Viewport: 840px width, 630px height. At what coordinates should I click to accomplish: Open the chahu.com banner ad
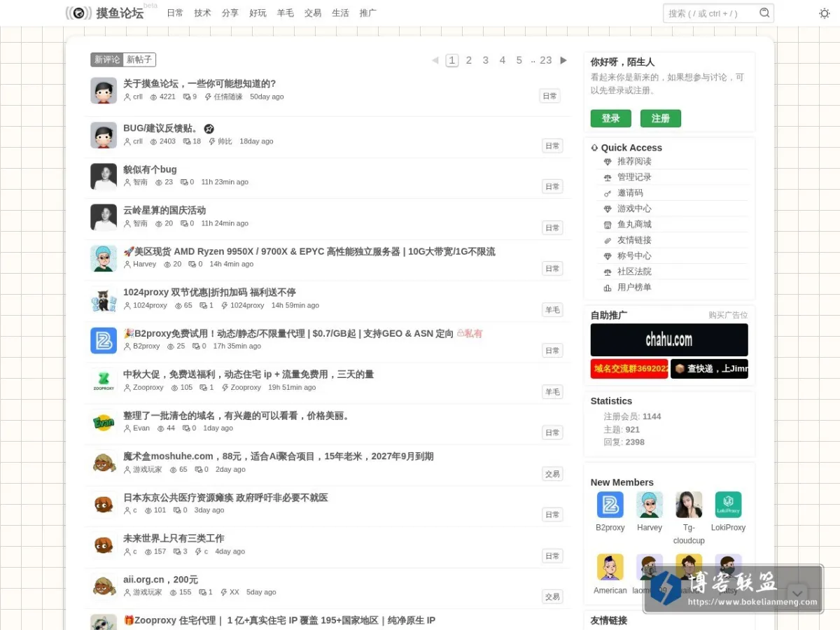669,340
